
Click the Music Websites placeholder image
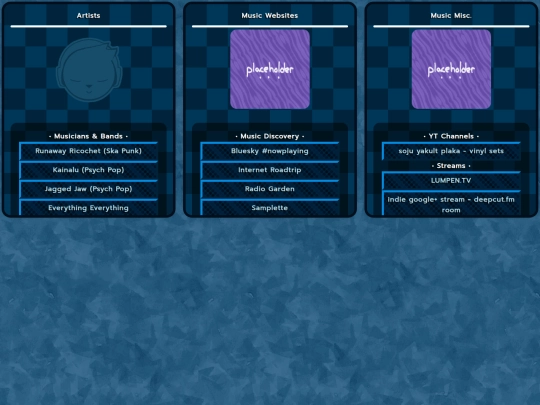[x=270, y=69]
